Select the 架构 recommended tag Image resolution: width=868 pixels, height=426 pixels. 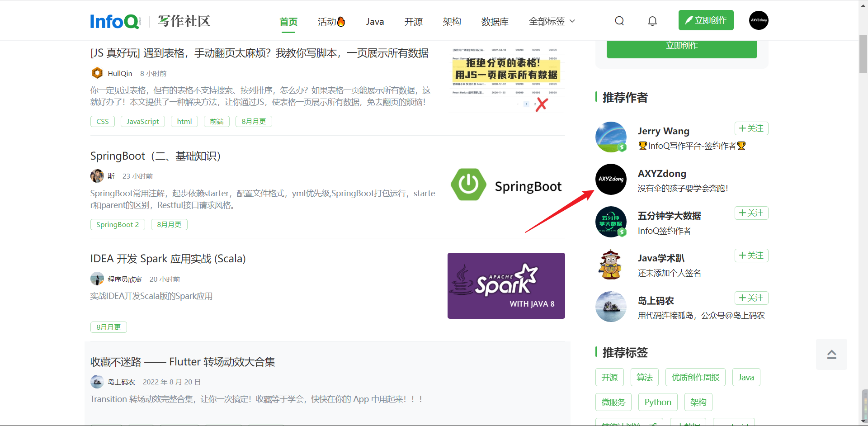[x=698, y=402]
